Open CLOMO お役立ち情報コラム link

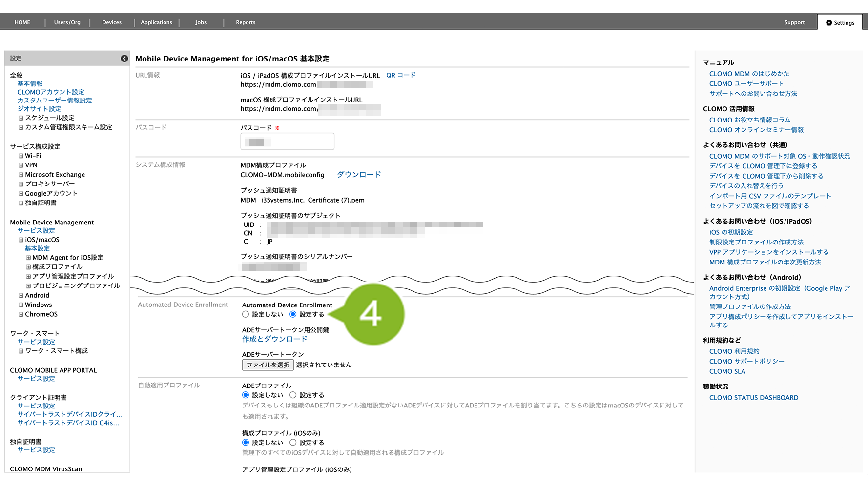750,120
